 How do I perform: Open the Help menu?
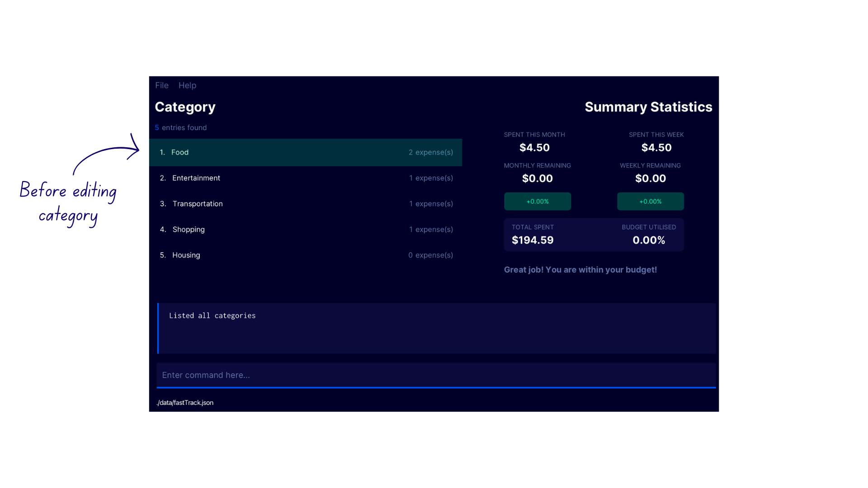click(187, 85)
